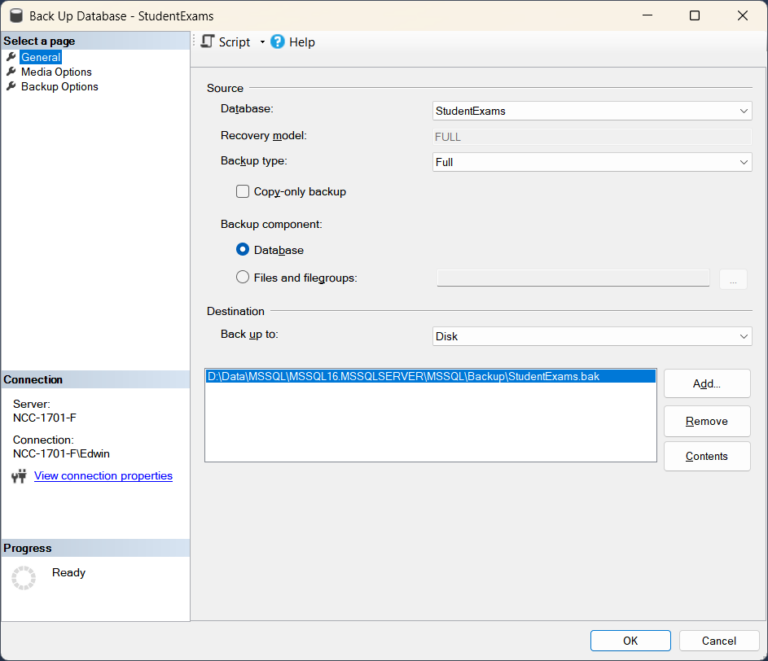Click the connection properties network icon

click(19, 477)
